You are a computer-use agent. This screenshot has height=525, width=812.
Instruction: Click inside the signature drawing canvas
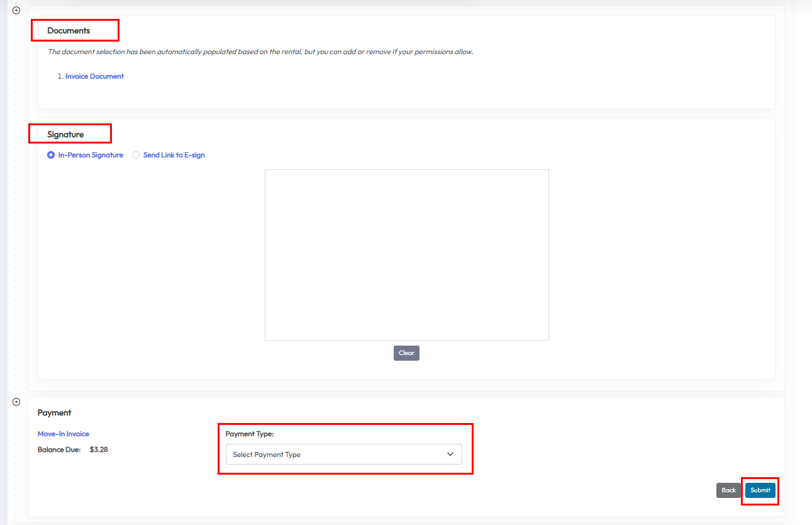click(x=406, y=254)
